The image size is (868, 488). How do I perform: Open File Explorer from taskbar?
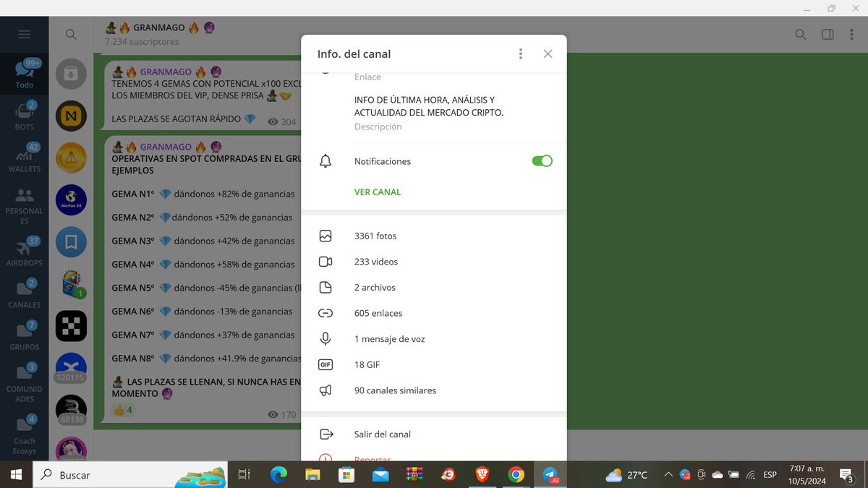pos(312,475)
